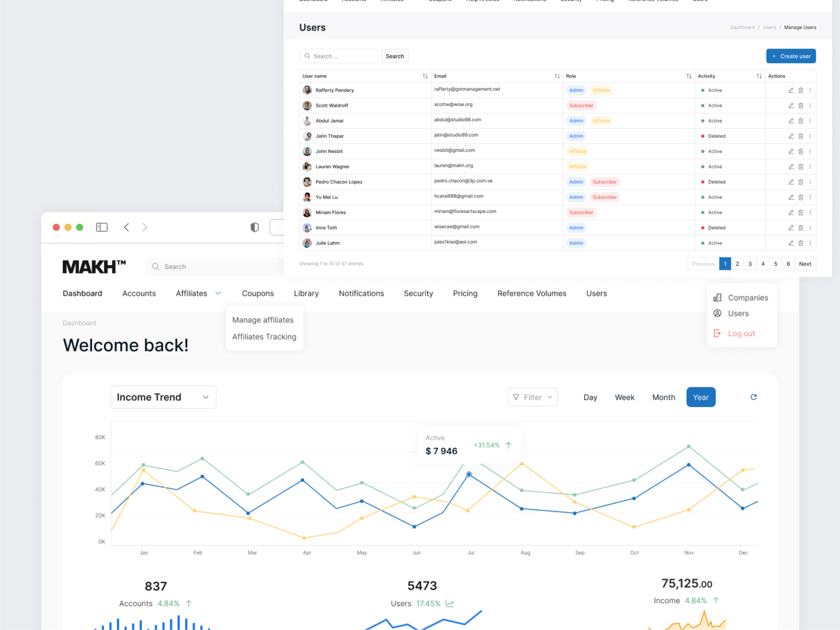840x630 pixels.
Task: Delete user Scott Waldroff via trash icon
Action: 800,105
